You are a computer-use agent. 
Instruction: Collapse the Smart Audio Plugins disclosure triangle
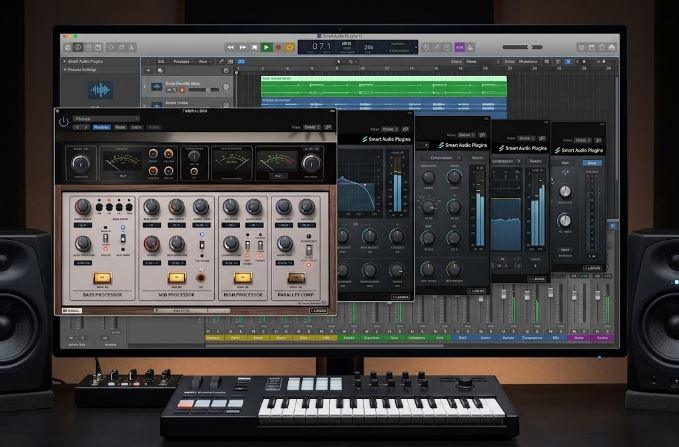point(65,62)
